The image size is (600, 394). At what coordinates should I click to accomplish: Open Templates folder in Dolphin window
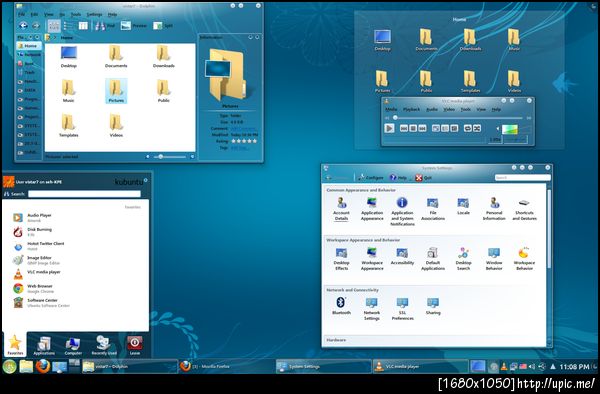tap(68, 125)
